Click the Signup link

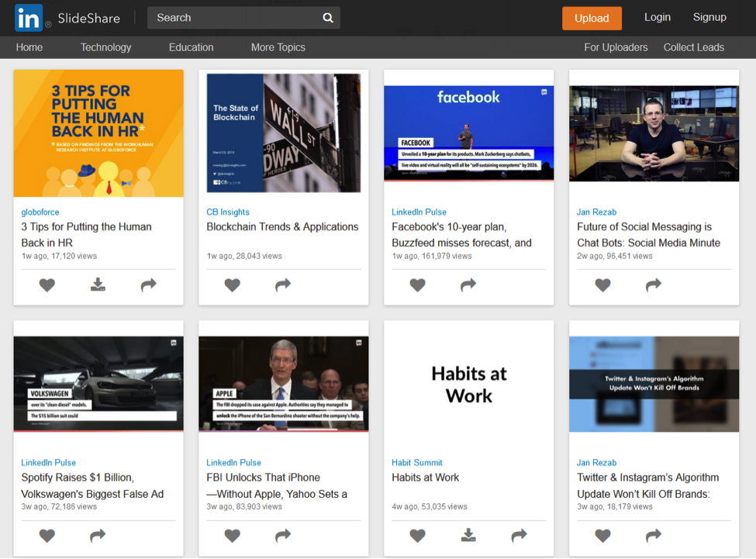709,17
